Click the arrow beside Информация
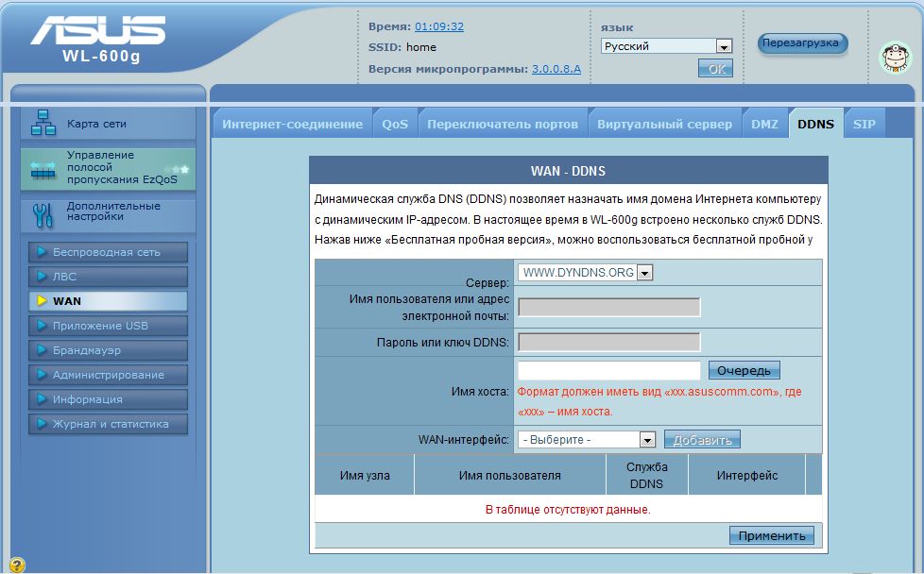This screenshot has height=574, width=924. 42,399
